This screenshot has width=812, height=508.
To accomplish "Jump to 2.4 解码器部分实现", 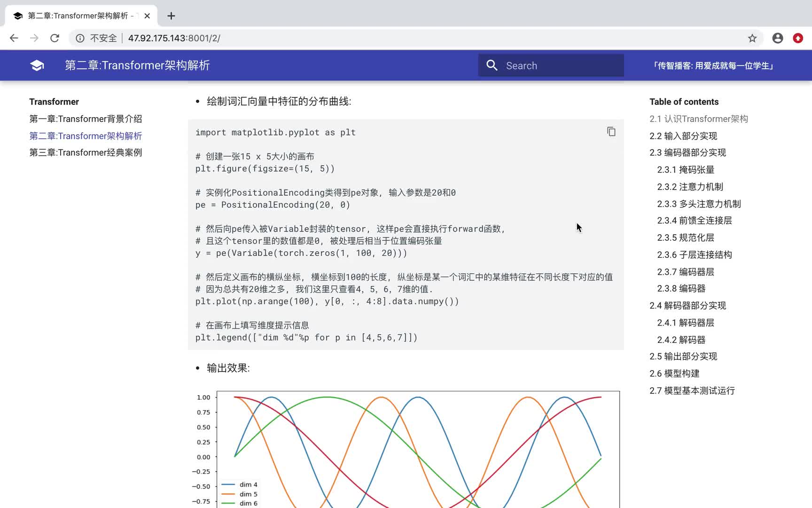I will click(688, 306).
